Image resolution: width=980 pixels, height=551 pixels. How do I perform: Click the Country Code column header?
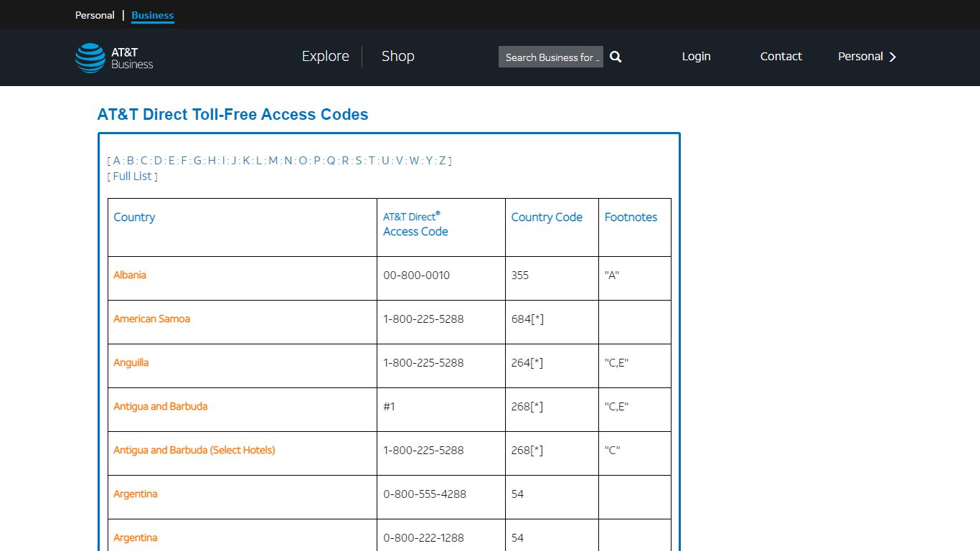click(547, 217)
